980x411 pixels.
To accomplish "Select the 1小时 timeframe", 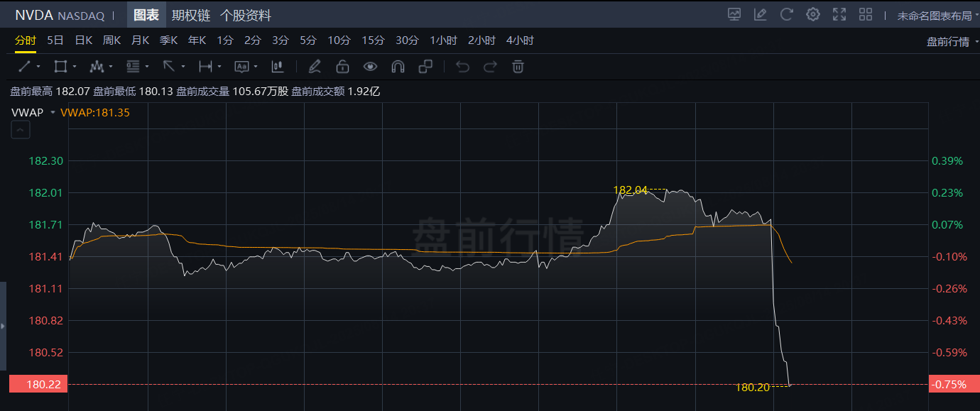I will coord(444,40).
